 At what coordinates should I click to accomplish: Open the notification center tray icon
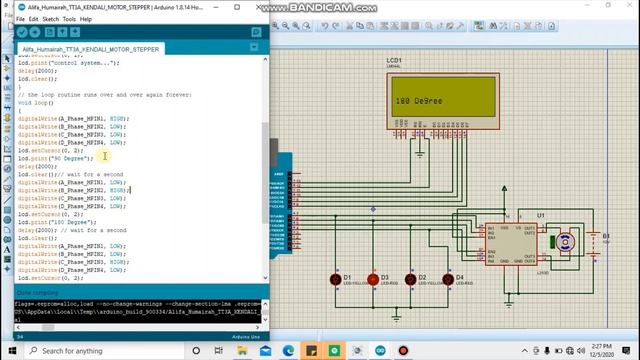click(x=626, y=351)
